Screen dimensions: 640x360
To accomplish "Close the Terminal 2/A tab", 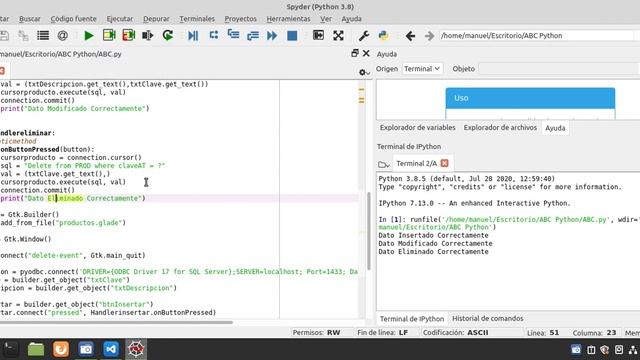I will [444, 163].
